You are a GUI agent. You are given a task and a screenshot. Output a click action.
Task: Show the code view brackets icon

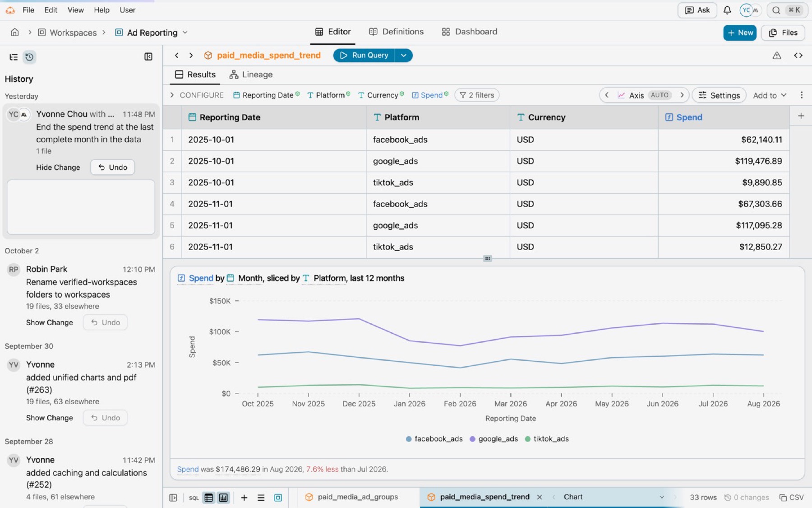[x=798, y=55]
